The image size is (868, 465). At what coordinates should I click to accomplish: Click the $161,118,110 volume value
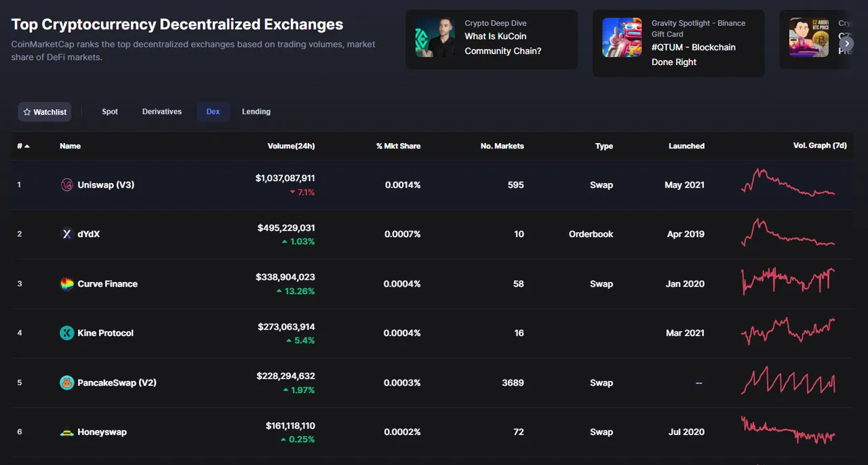coord(290,426)
